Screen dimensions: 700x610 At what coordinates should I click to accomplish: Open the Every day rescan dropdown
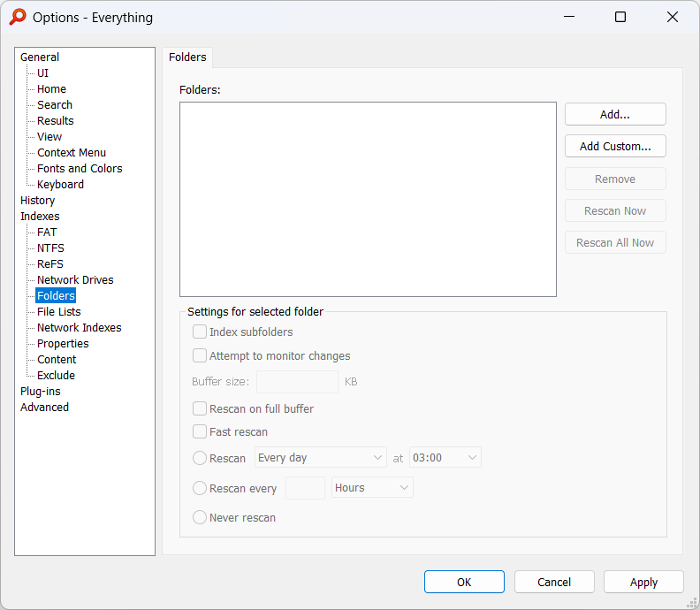(320, 458)
